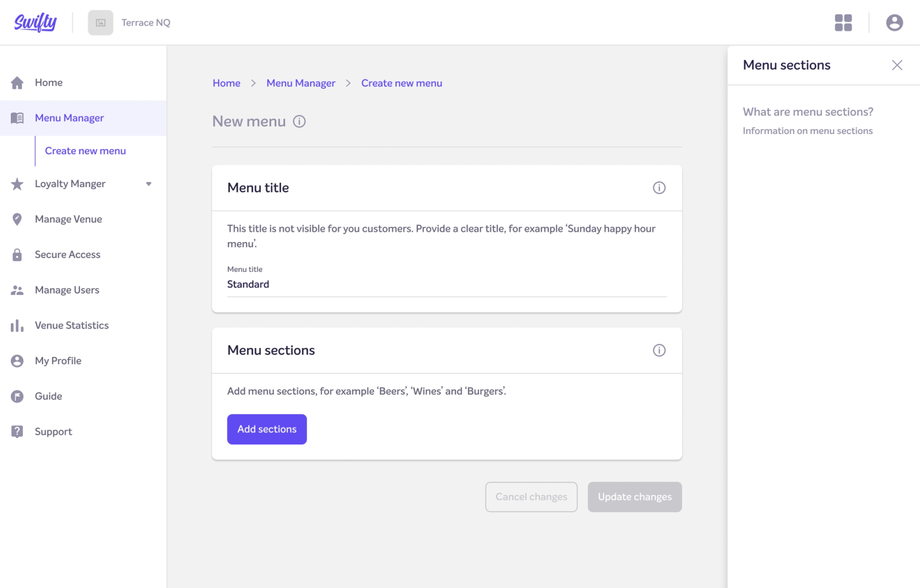The width and height of the screenshot is (920, 588).
Task: Focus the Menu title input field
Action: pos(447,285)
